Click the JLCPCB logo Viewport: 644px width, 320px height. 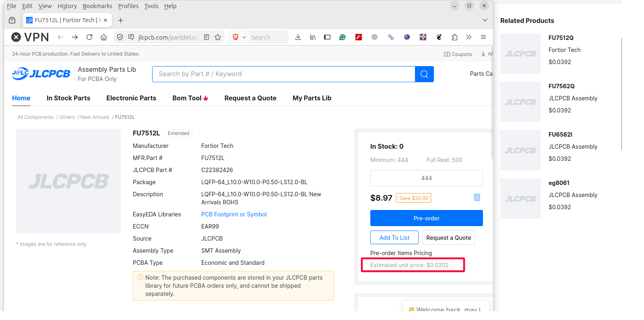[41, 74]
